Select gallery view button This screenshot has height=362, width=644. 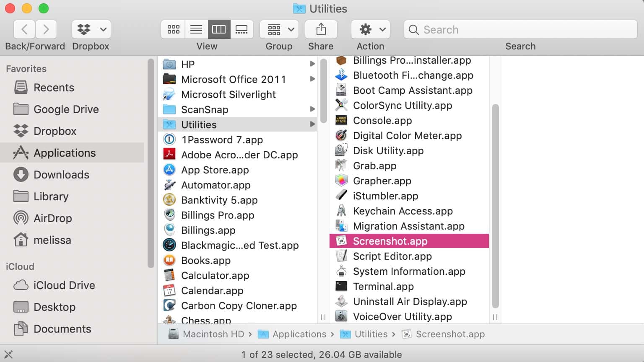[x=241, y=29]
